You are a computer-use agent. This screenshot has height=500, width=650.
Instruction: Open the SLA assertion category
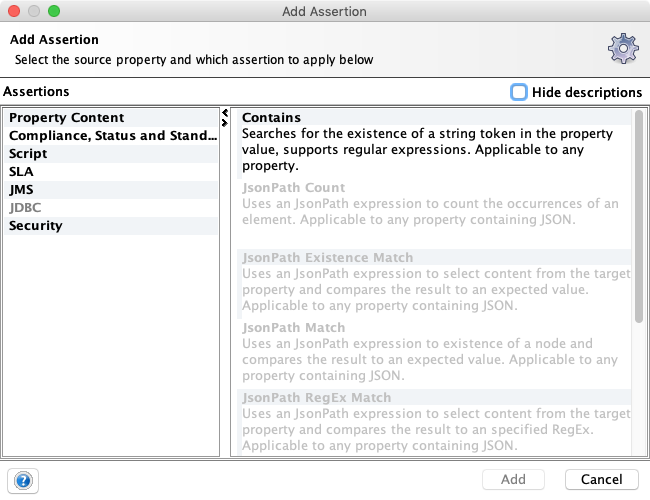coord(22,172)
